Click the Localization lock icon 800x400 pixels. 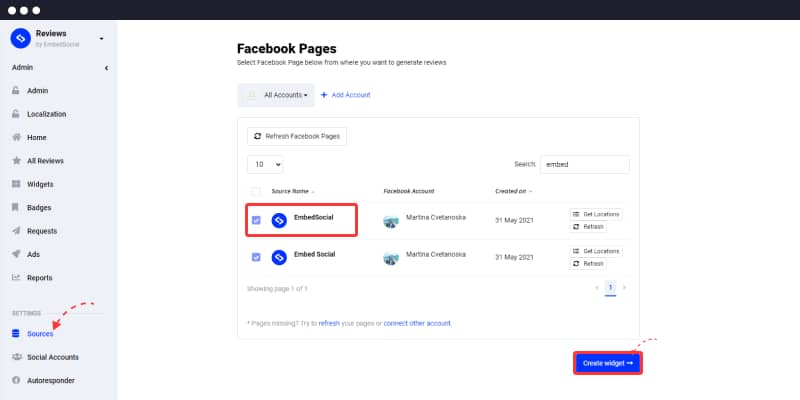point(16,114)
